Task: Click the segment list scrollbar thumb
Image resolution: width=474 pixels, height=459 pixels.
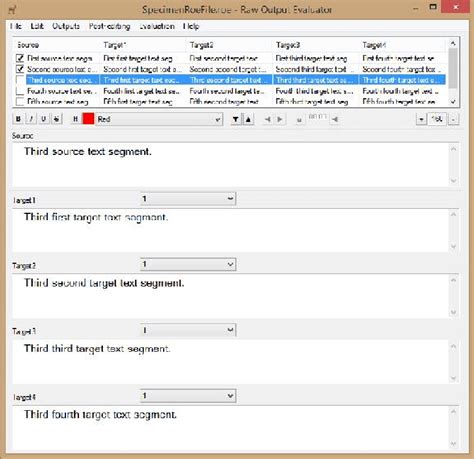Action: tap(453, 69)
